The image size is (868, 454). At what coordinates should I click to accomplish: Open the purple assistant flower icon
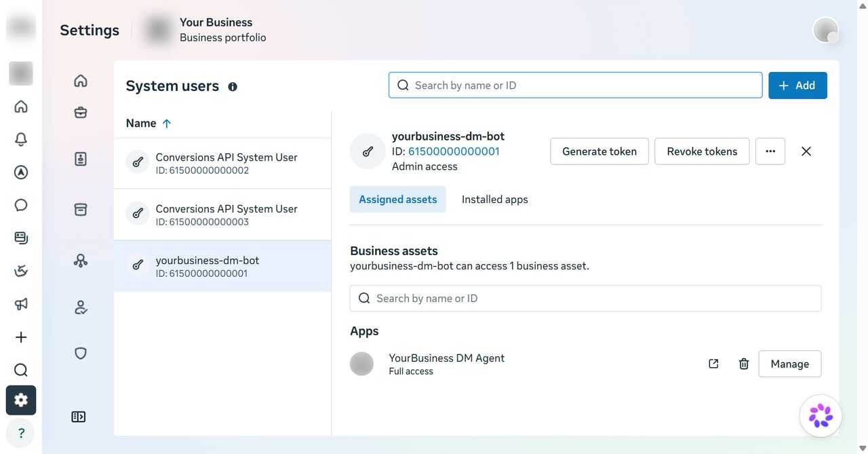pyautogui.click(x=821, y=415)
